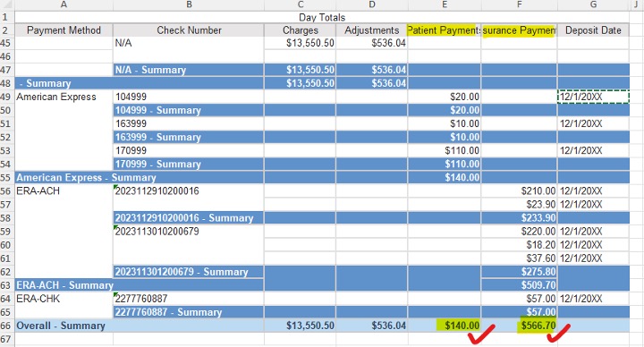Click the Adjustments header cell
Screen dimensions: 644x347
point(372,30)
